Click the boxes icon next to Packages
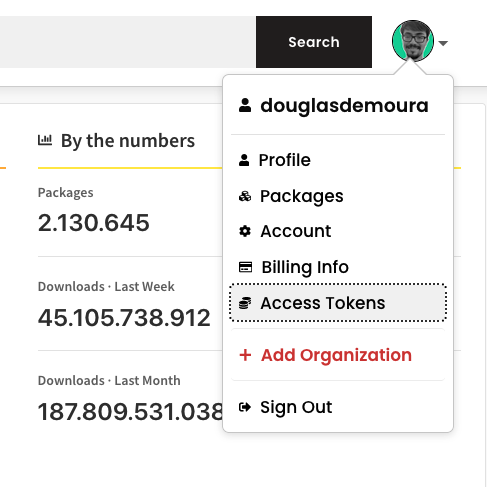The height and width of the screenshot is (487, 487). pos(245,196)
